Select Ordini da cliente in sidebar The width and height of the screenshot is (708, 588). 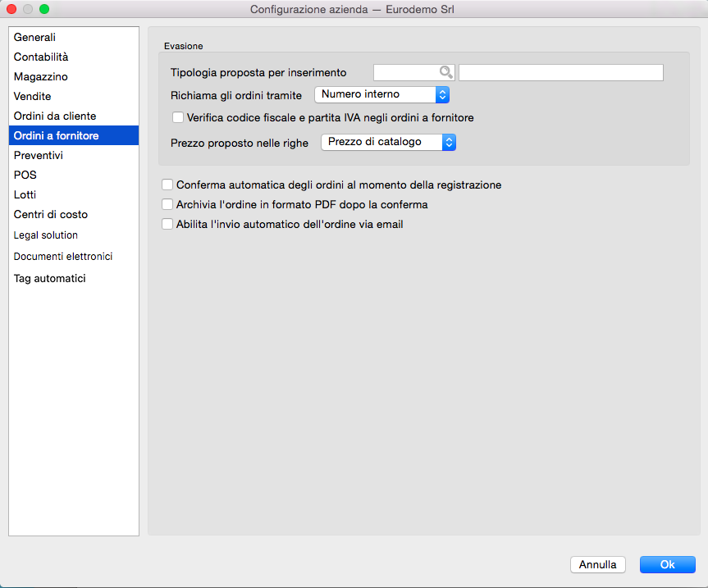click(x=55, y=116)
